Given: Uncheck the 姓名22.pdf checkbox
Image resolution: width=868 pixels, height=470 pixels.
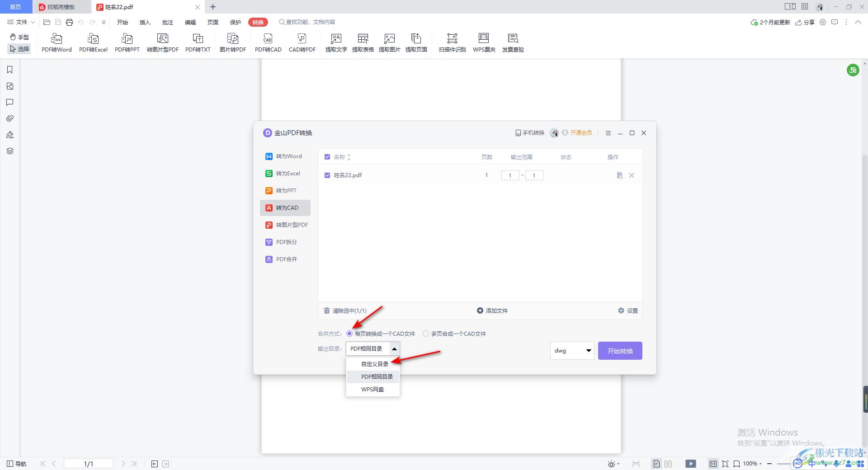Looking at the screenshot, I should click(327, 175).
